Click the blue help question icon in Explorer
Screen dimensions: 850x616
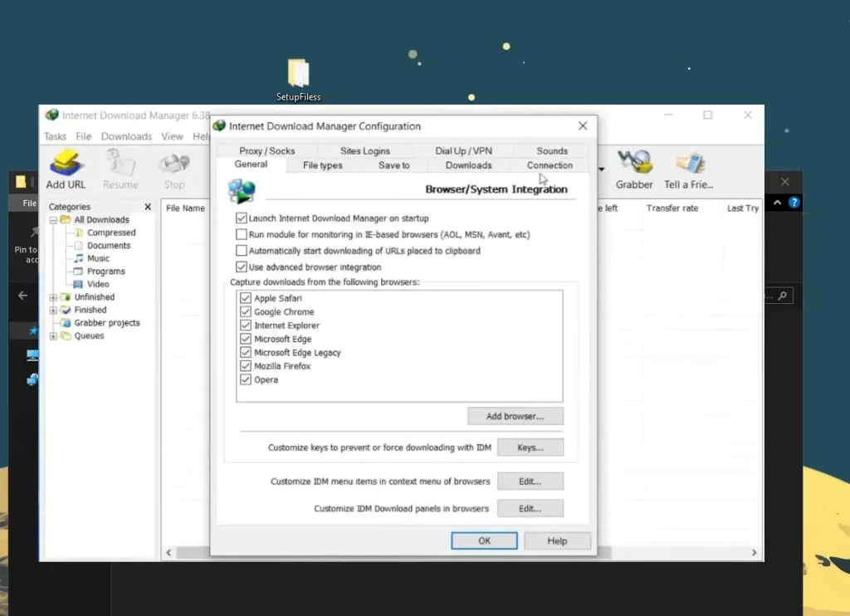(794, 203)
